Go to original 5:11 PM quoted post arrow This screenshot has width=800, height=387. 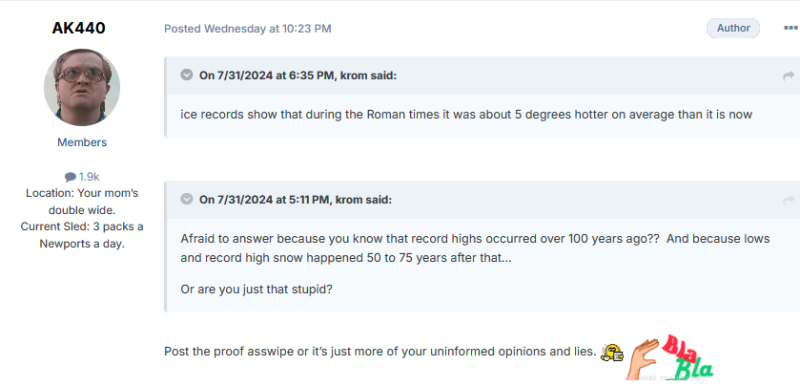(x=789, y=200)
